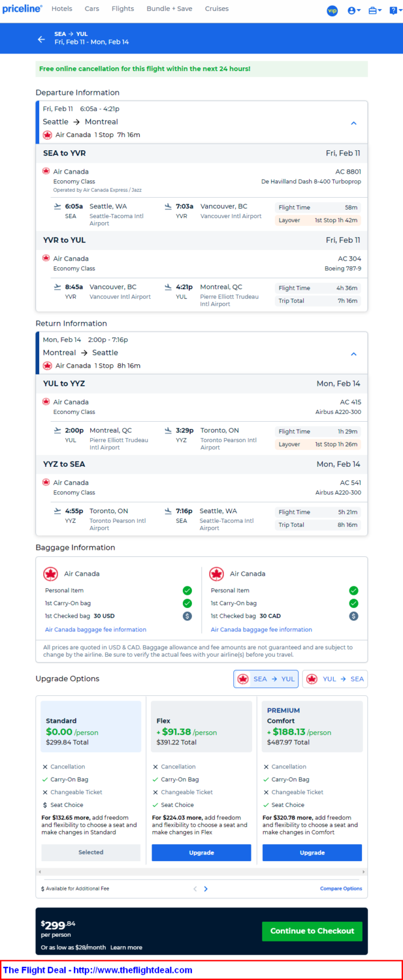Open the Compare Options link
This screenshot has height=980, width=403.
[x=341, y=889]
